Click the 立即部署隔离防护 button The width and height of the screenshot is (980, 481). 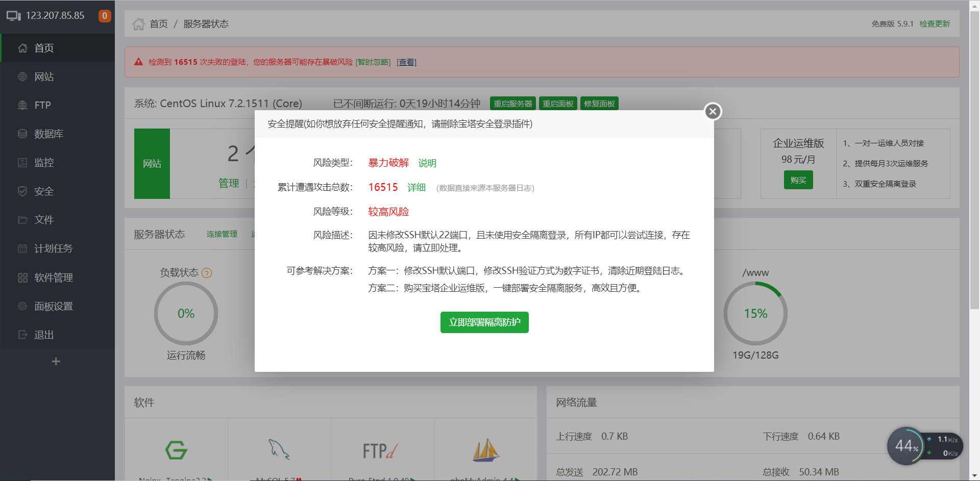tap(484, 322)
